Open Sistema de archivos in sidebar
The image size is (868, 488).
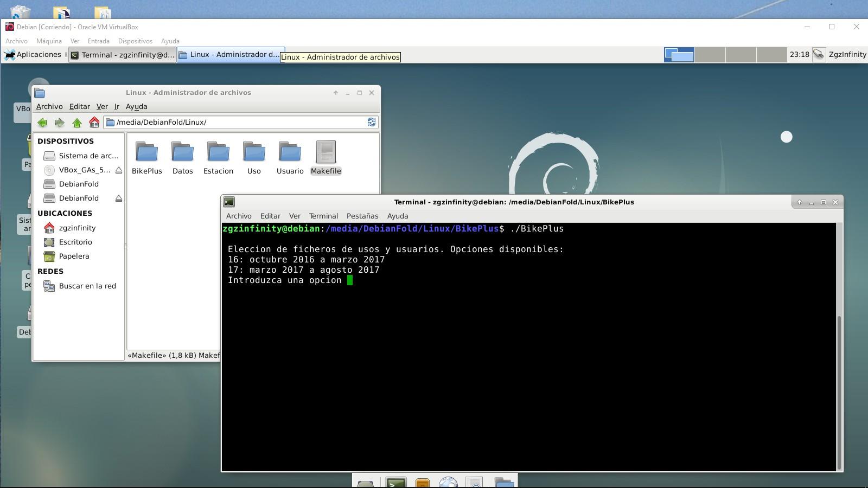coord(80,156)
